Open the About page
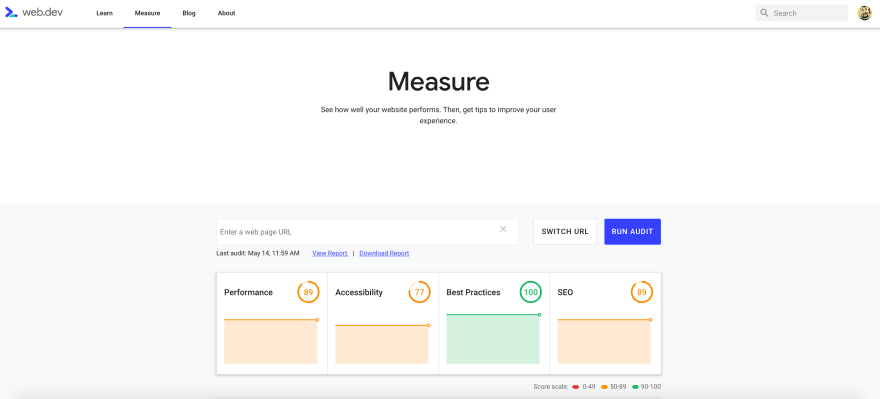880x399 pixels. tap(226, 13)
